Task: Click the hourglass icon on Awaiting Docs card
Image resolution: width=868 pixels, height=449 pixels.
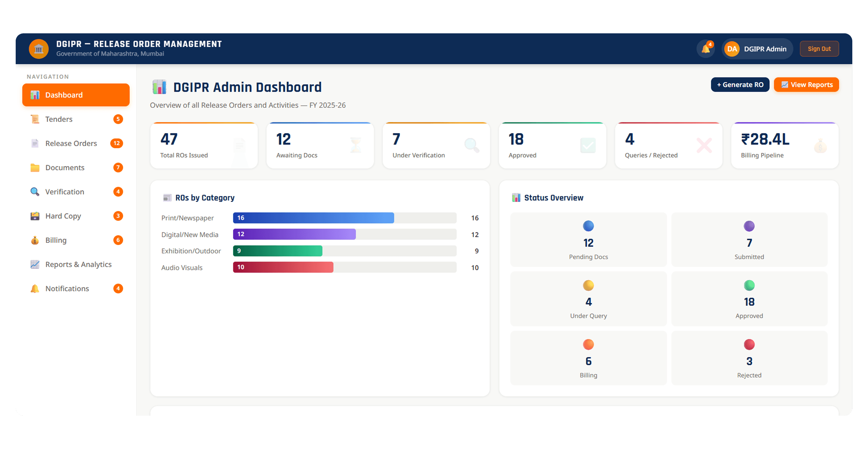Action: [356, 145]
